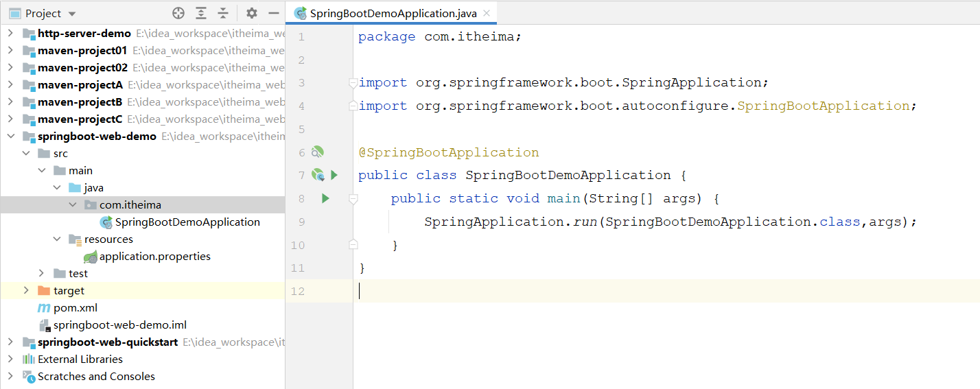Expand the target folder
Screen dimensions: 980x389
(26, 291)
